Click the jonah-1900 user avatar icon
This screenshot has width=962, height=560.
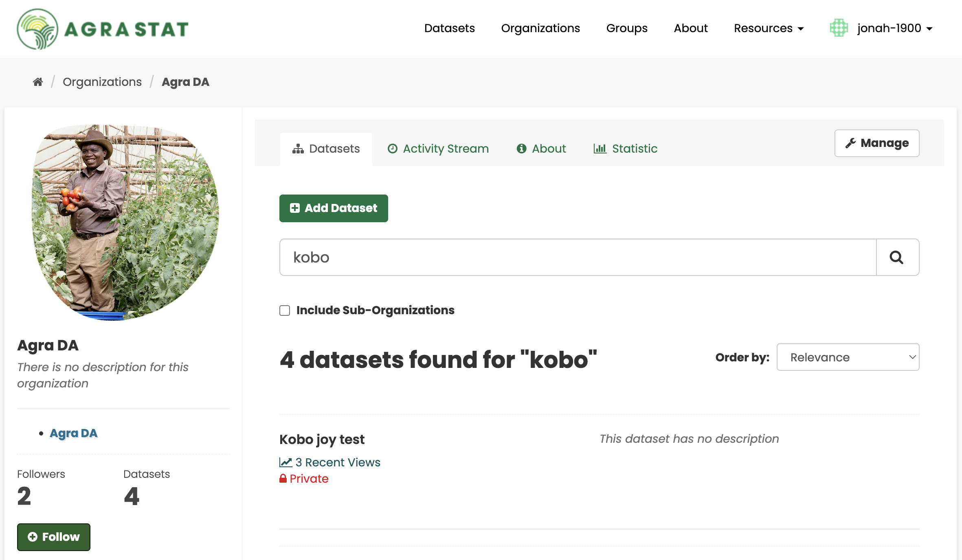[x=839, y=28]
